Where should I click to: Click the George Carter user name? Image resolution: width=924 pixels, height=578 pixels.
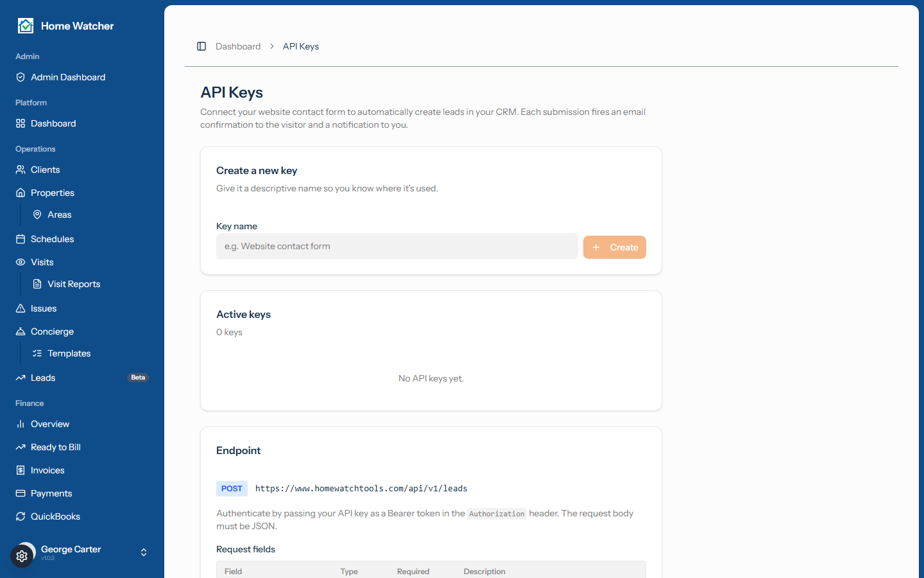click(71, 549)
